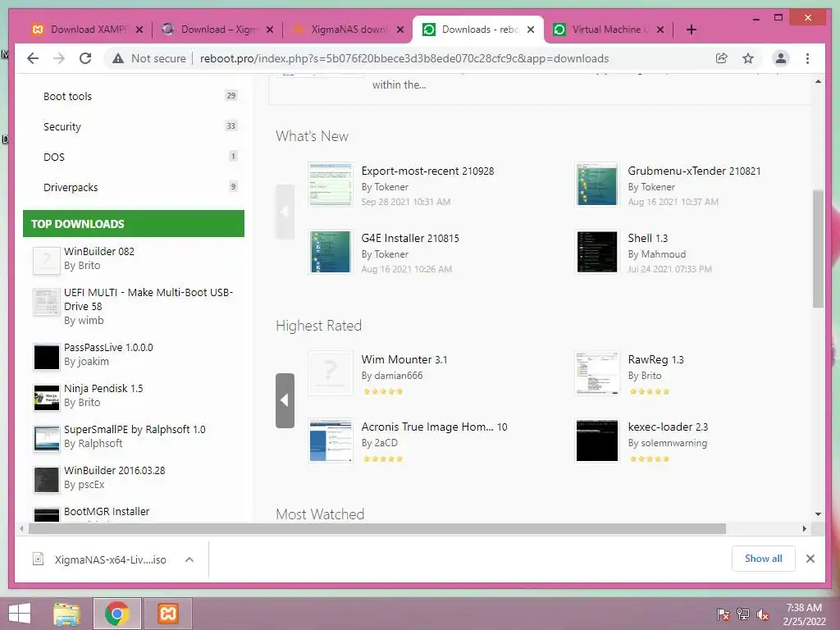Open the DOS category

[53, 157]
